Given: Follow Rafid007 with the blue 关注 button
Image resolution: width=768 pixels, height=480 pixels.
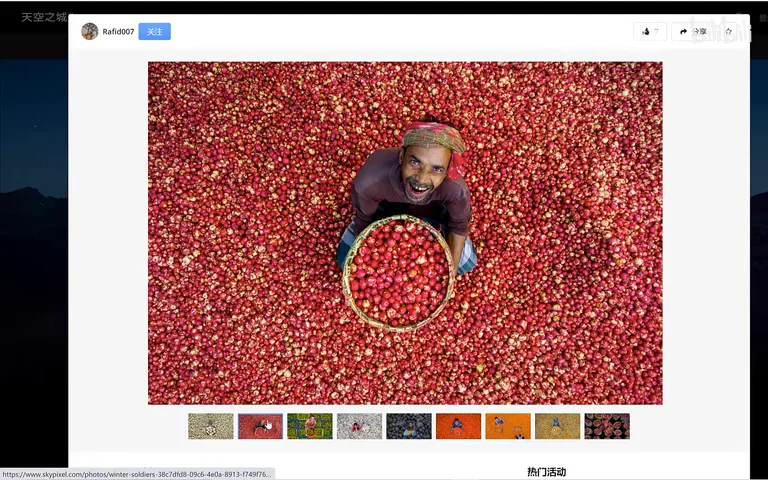Looking at the screenshot, I should [x=155, y=31].
